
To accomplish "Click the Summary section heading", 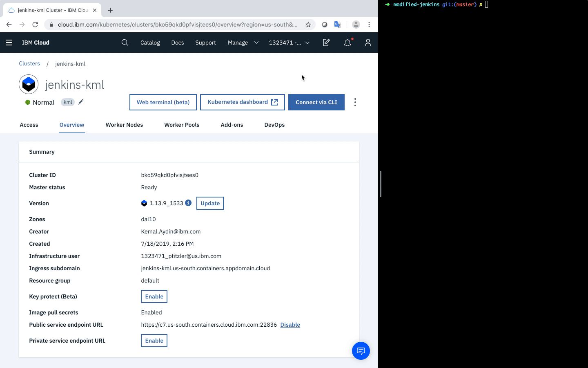I will pos(42,152).
